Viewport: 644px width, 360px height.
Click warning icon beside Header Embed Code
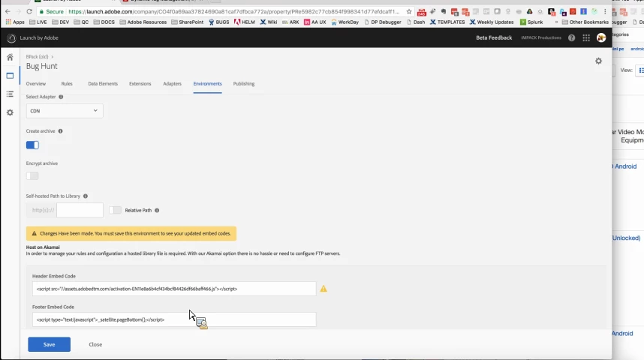tap(324, 289)
